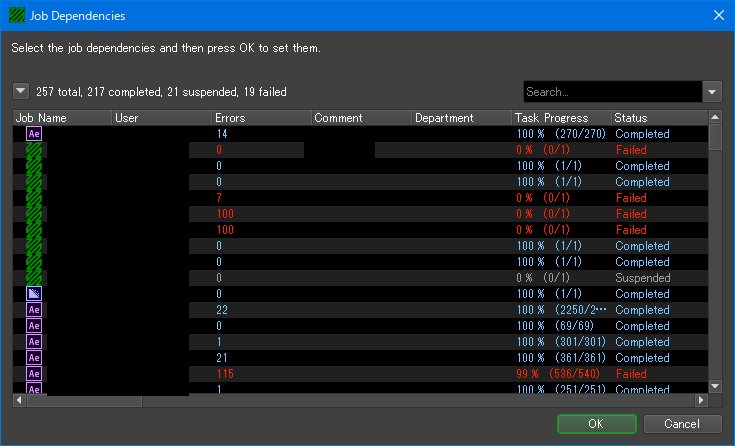Close the Job Dependencies dialog
This screenshot has height=446, width=735.
pyautogui.click(x=719, y=15)
